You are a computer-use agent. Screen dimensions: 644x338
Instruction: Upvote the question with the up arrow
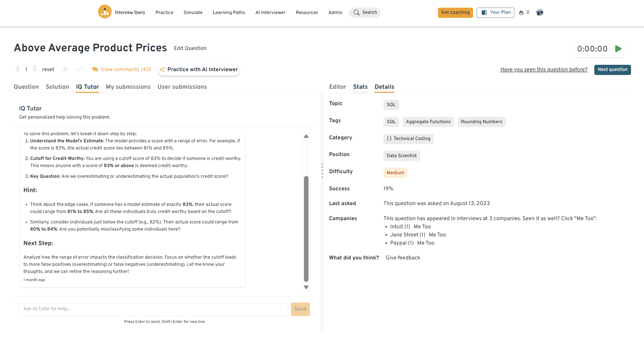(18, 69)
